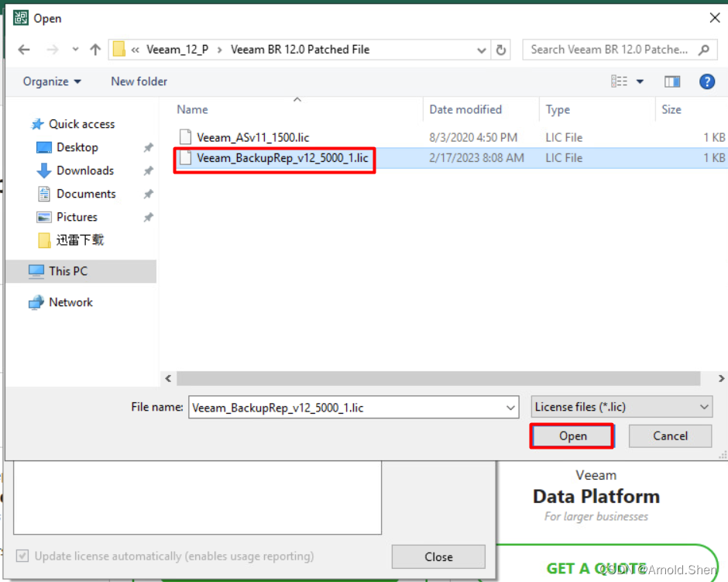This screenshot has width=728, height=582.
Task: Sort by the Size column
Action: 671,109
